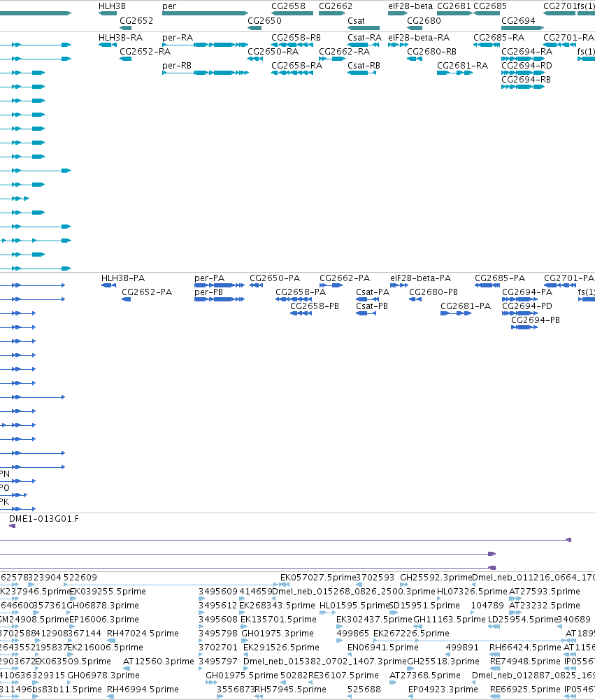
Task: Select the CG2681-RA transcript glyph
Action: pos(455,72)
